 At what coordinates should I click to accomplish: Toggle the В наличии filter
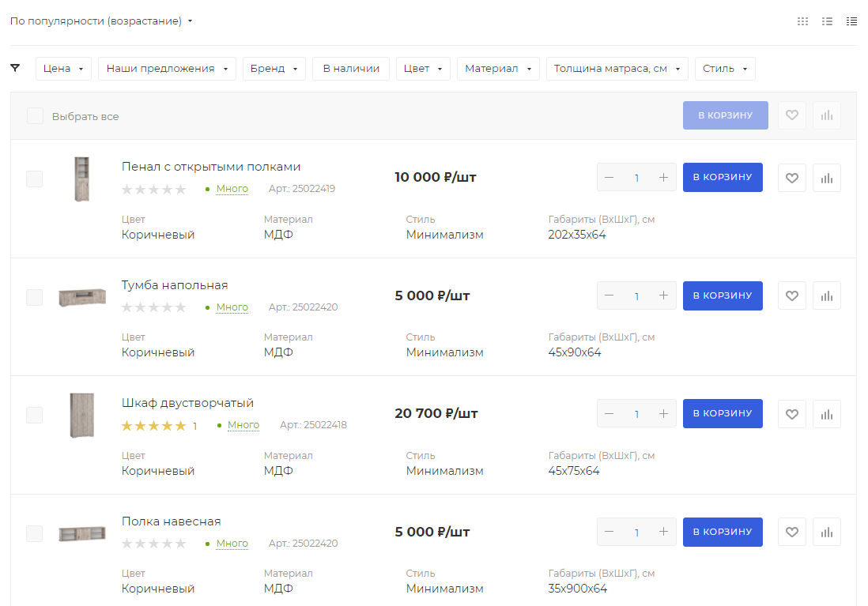[351, 69]
